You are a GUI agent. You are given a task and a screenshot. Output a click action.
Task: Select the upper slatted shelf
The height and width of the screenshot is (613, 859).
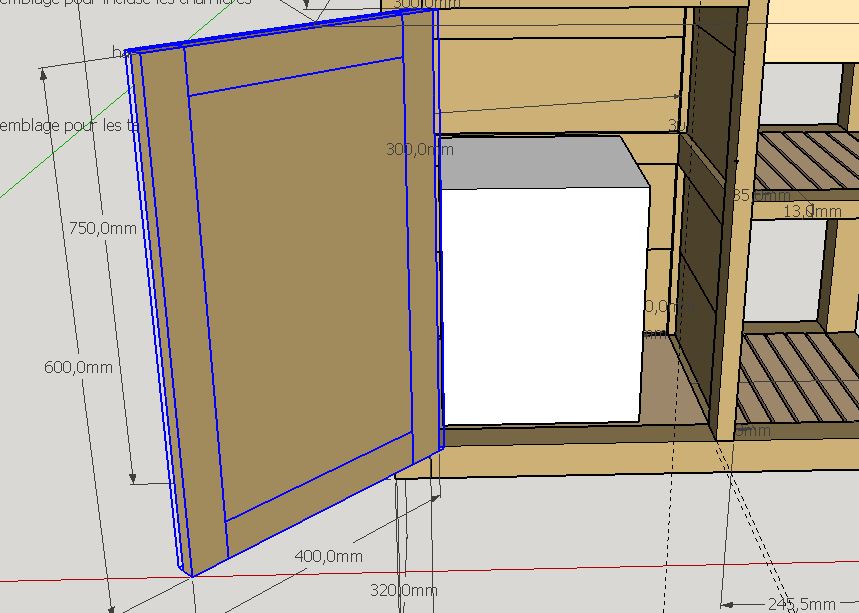pos(805,159)
